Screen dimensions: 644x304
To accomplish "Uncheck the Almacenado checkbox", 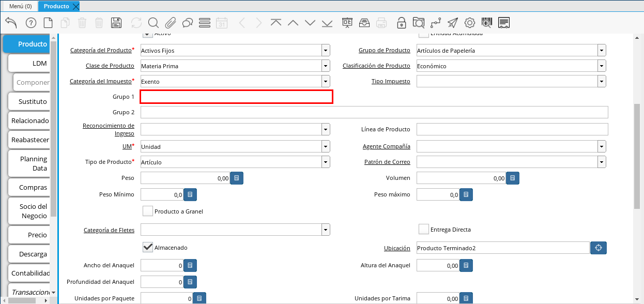I will [x=148, y=247].
